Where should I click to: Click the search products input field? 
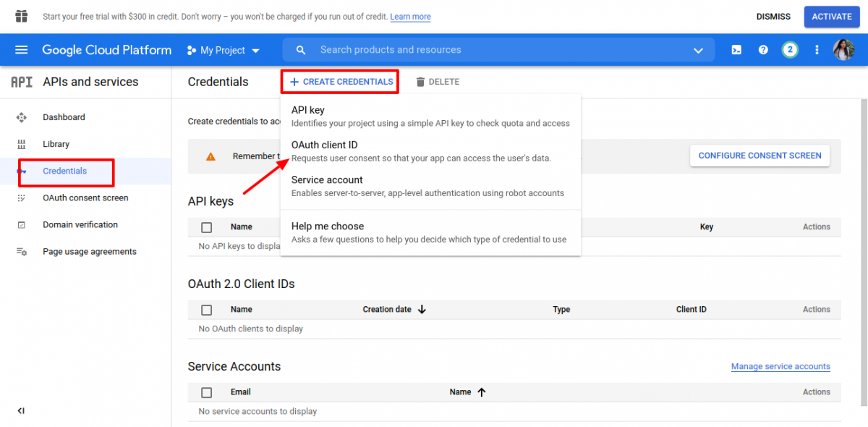click(434, 49)
